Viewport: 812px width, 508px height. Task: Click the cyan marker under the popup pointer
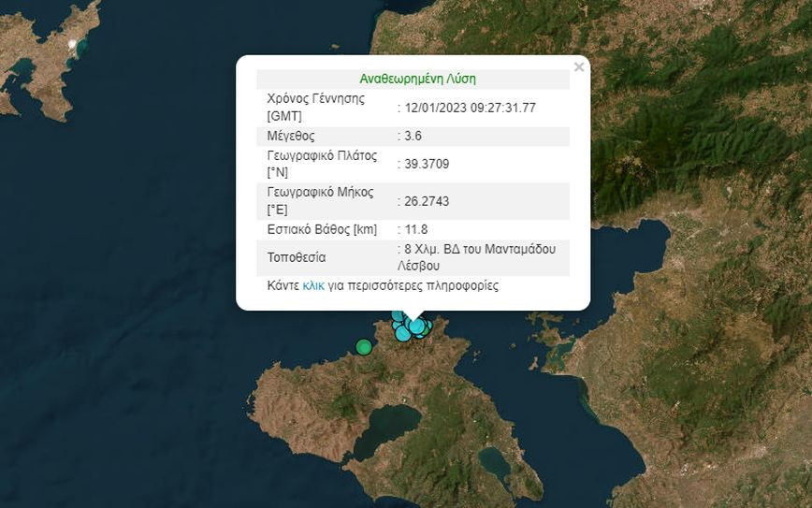(416, 326)
